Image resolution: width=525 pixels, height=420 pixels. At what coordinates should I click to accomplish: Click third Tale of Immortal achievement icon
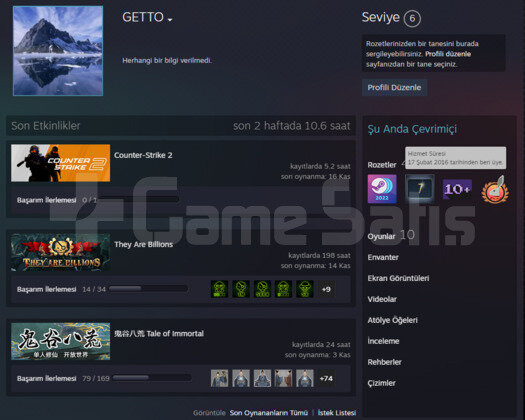pos(262,378)
